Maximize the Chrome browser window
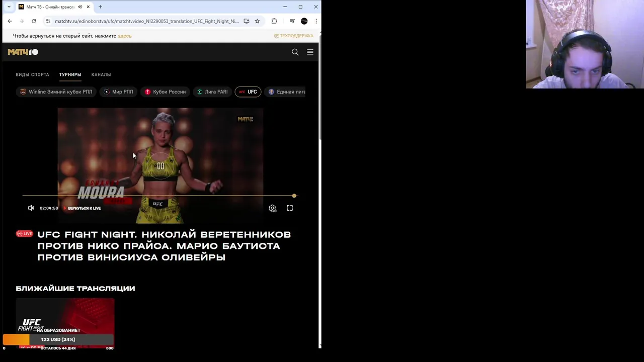 pos(300,7)
